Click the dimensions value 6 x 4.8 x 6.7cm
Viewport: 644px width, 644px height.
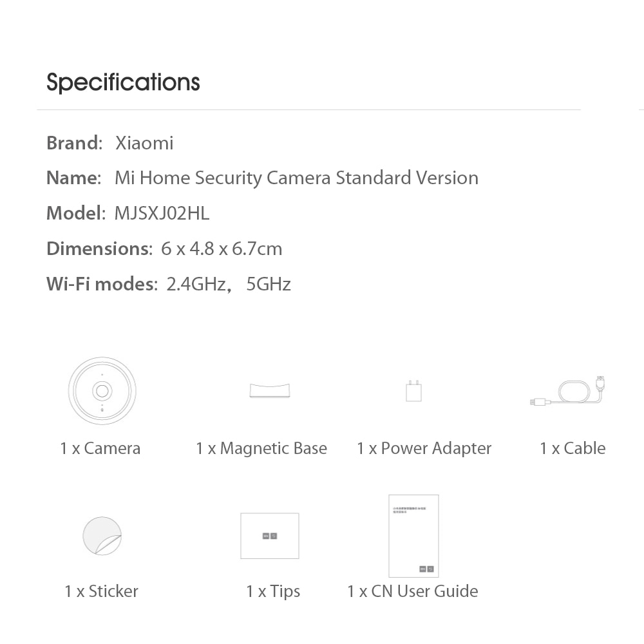pyautogui.click(x=222, y=249)
